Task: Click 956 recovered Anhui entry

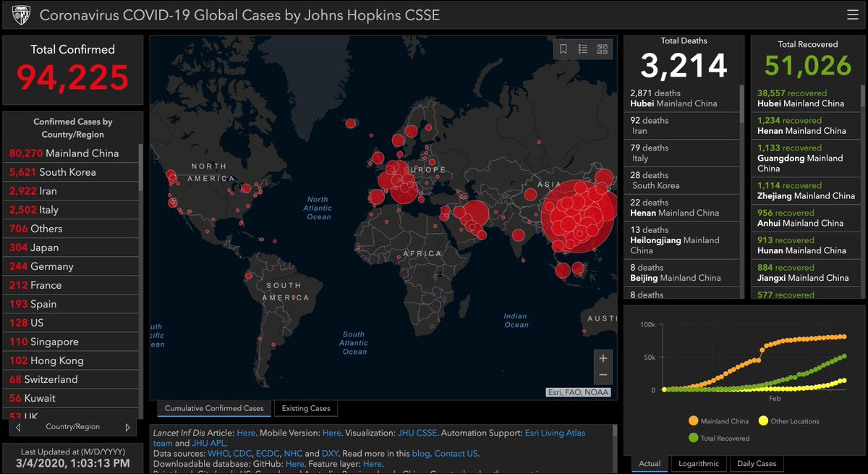Action: 805,219
